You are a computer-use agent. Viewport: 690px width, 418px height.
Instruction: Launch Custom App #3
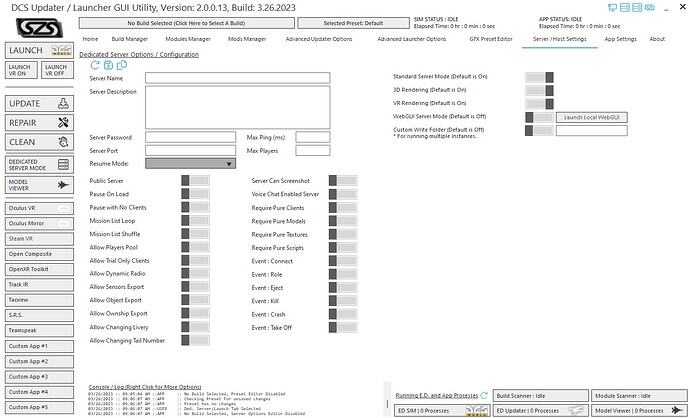click(x=39, y=377)
